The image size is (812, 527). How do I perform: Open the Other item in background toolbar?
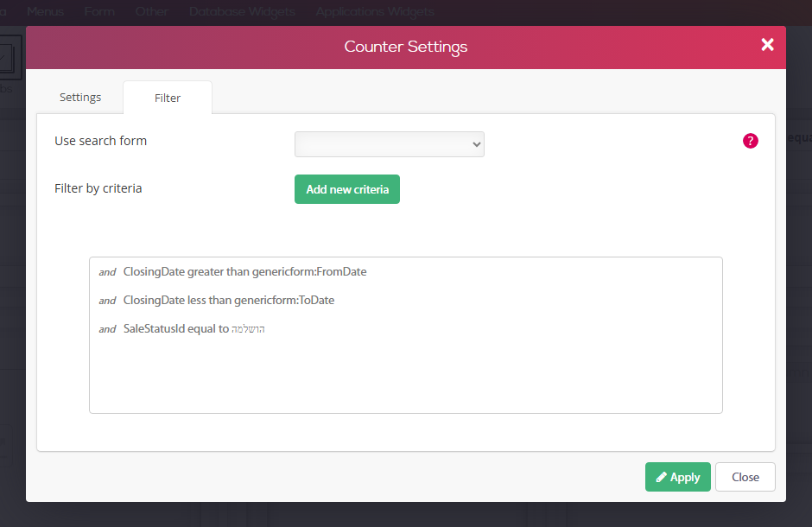click(151, 11)
